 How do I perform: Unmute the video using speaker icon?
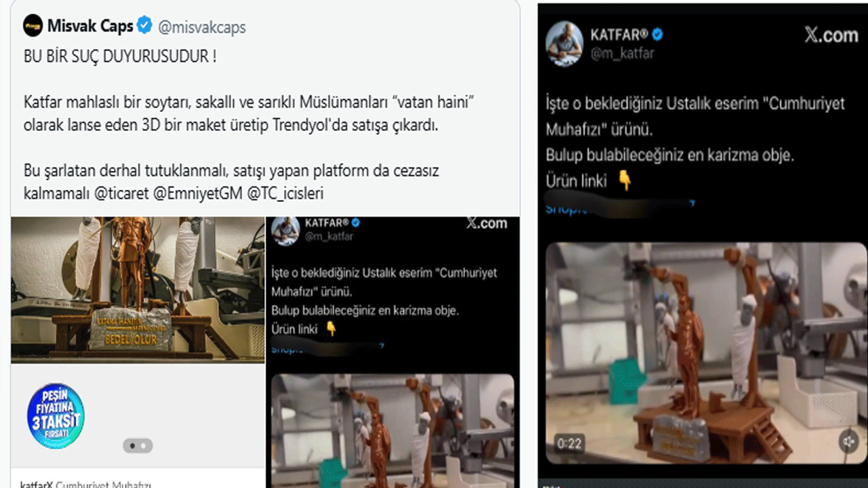(x=848, y=442)
